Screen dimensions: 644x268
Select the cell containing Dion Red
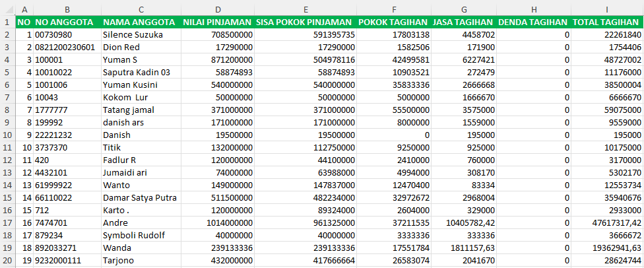click(x=141, y=47)
